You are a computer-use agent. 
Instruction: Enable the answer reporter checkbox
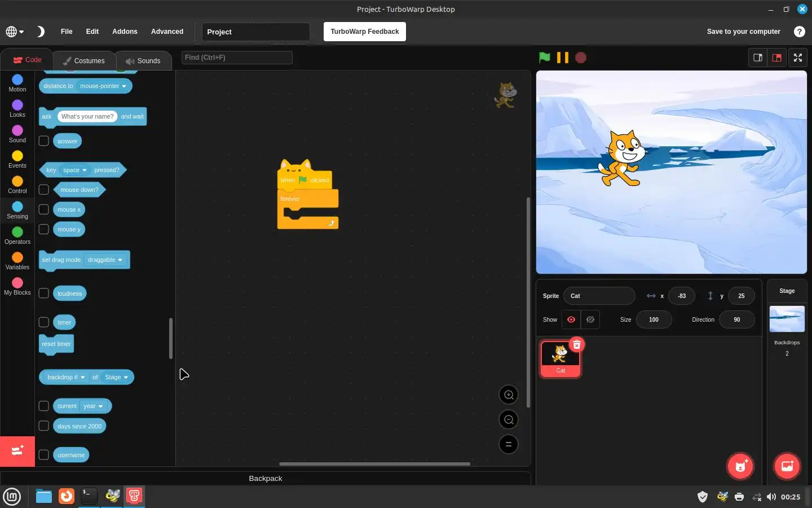point(43,141)
